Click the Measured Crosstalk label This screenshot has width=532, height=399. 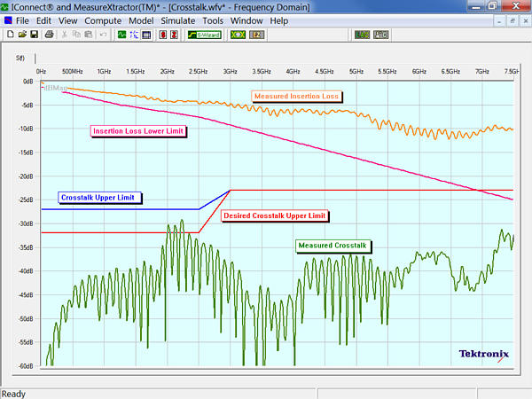click(332, 246)
